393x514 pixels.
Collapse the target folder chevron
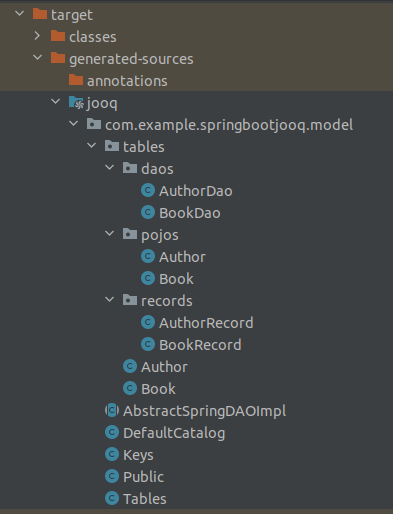coord(20,14)
